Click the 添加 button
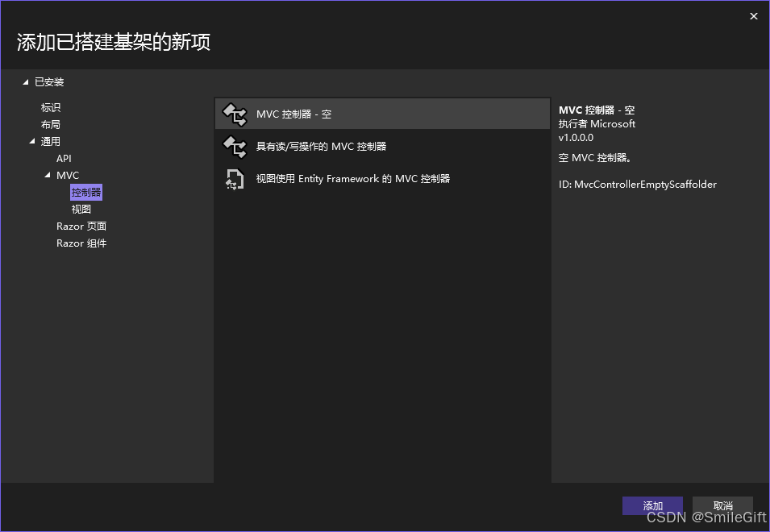This screenshot has width=770, height=532. click(652, 505)
